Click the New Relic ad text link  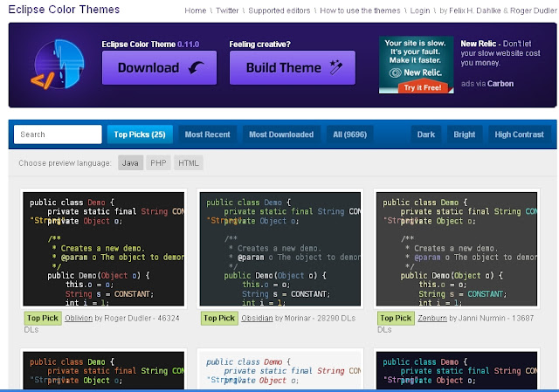pos(500,53)
